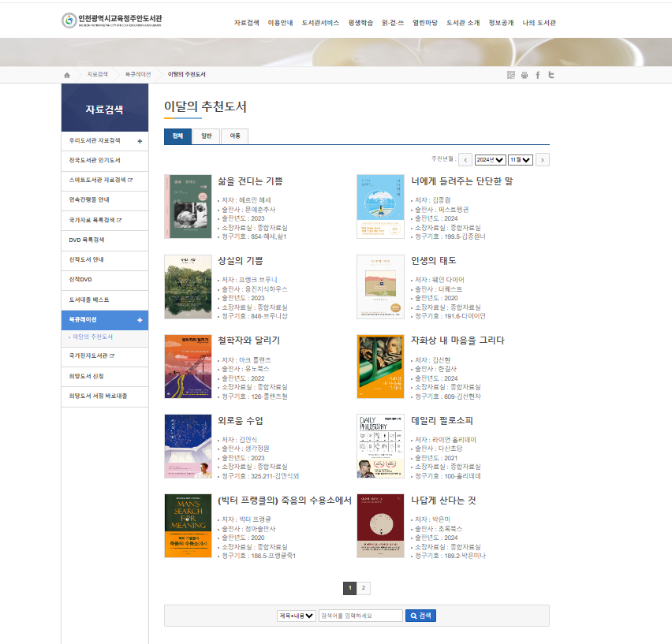Open the 2024년 year dropdown
Screen dimensions: 672x644
491,160
